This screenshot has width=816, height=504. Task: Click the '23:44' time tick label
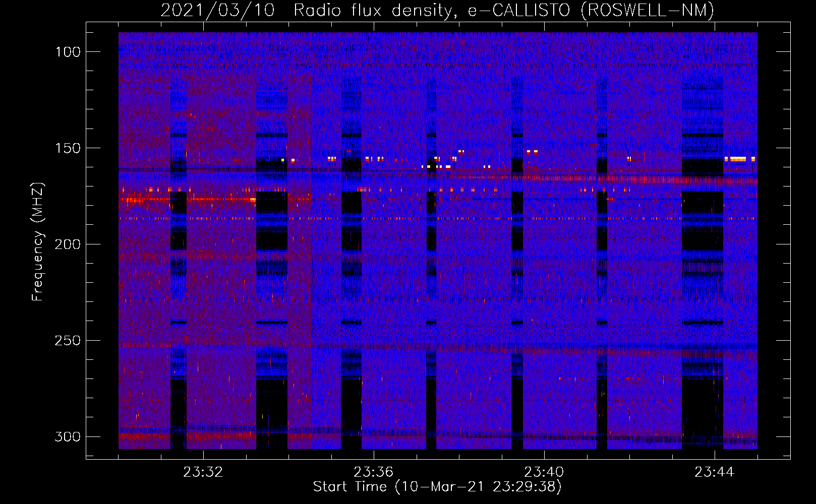point(715,472)
